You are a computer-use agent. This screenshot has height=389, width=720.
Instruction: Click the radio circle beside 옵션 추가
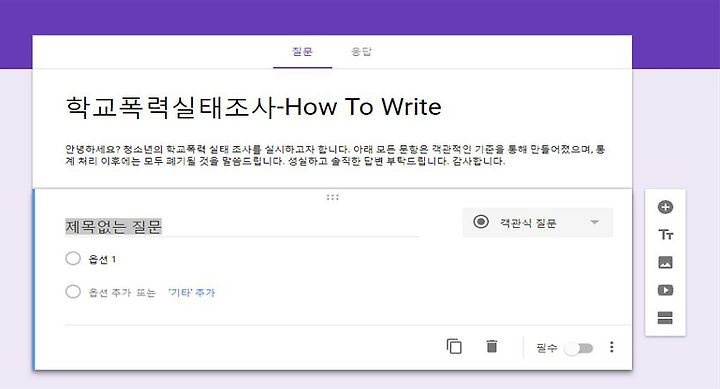(x=73, y=292)
